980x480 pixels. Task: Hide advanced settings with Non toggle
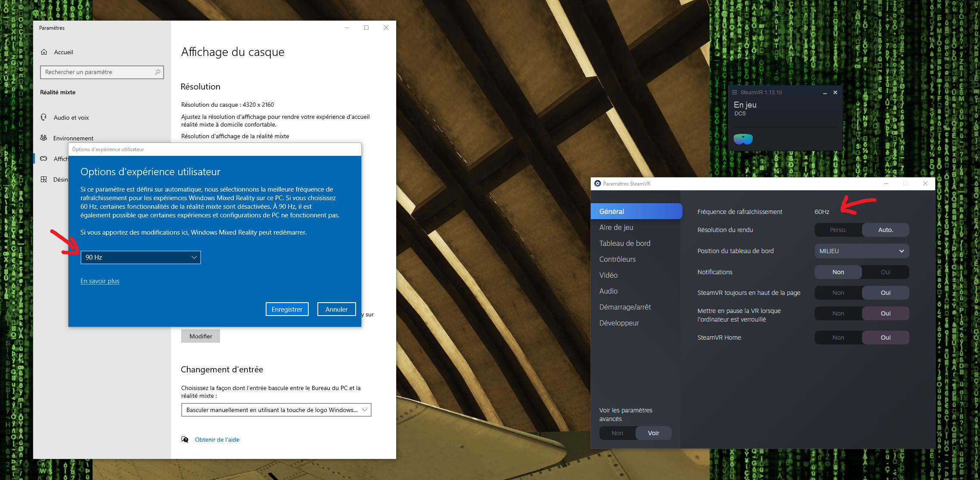[x=617, y=433]
